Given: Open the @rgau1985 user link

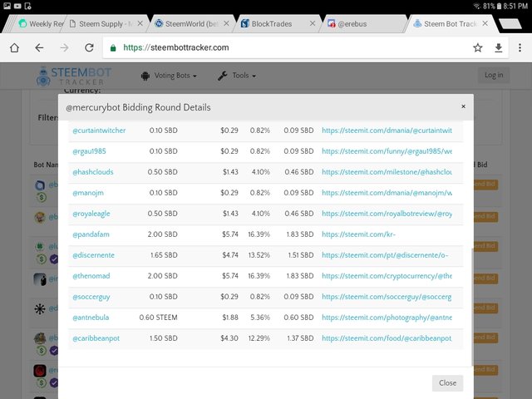Looking at the screenshot, I should coord(89,151).
